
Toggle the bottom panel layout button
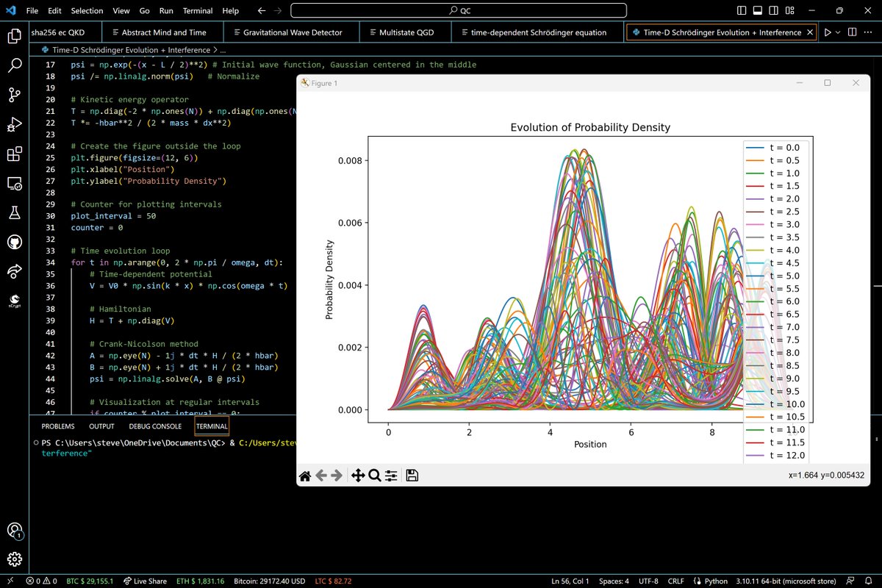click(759, 11)
